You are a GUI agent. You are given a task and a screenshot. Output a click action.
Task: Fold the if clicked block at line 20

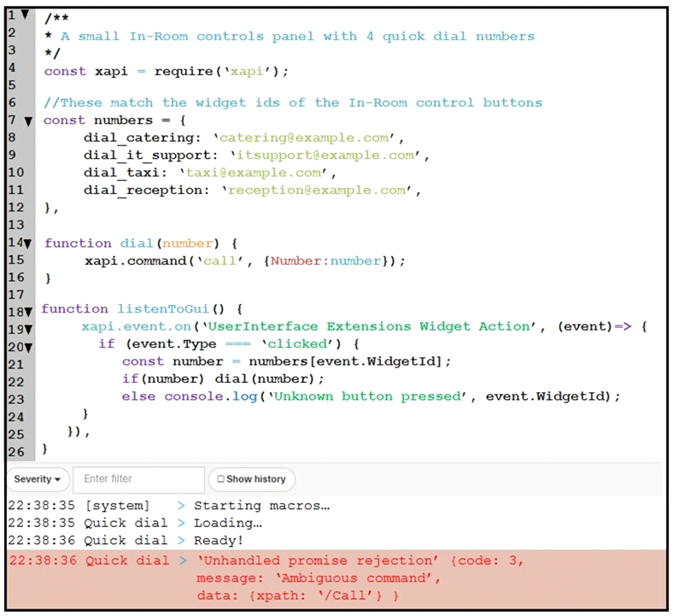tap(27, 348)
